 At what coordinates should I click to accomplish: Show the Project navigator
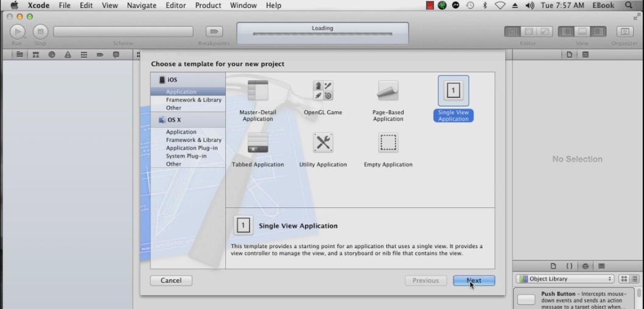click(19, 55)
